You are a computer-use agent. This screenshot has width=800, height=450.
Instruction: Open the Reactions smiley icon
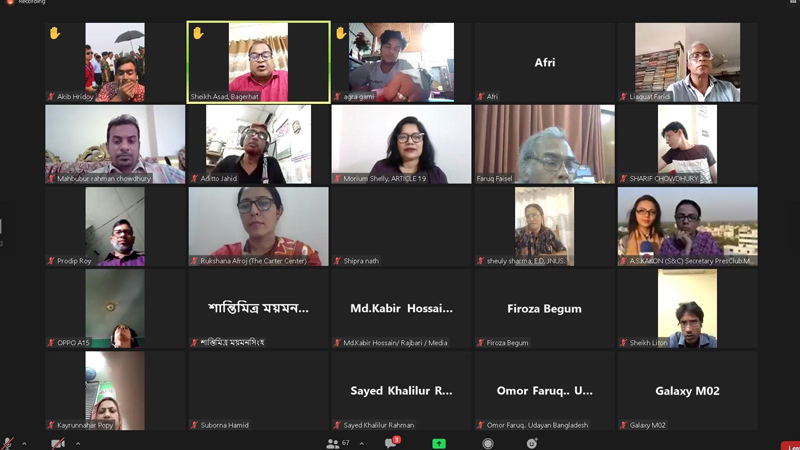pyautogui.click(x=532, y=443)
